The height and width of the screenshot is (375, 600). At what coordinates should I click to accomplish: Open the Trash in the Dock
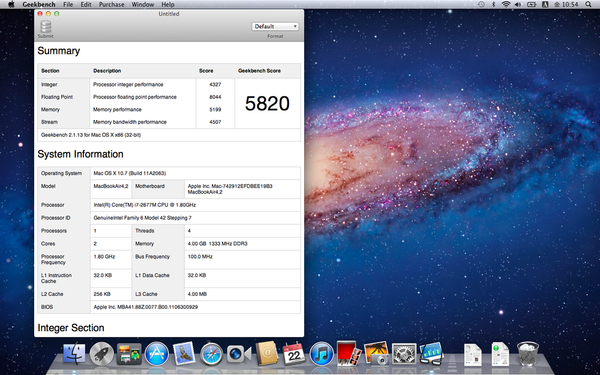coord(528,354)
